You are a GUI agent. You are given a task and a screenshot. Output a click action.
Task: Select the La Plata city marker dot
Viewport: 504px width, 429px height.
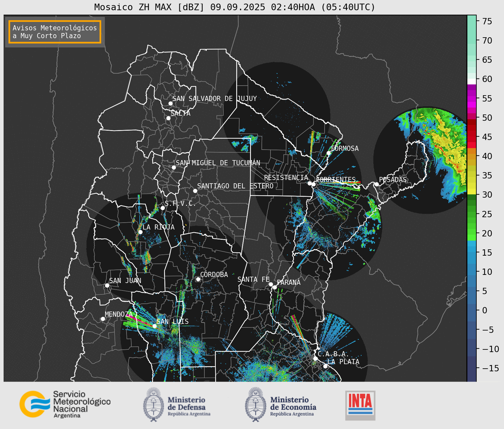(x=325, y=366)
